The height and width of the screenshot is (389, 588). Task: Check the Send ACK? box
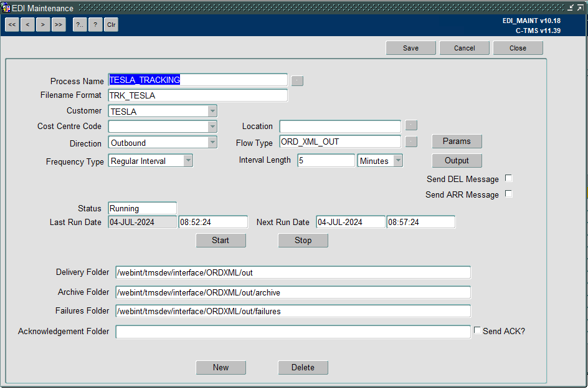(x=477, y=330)
